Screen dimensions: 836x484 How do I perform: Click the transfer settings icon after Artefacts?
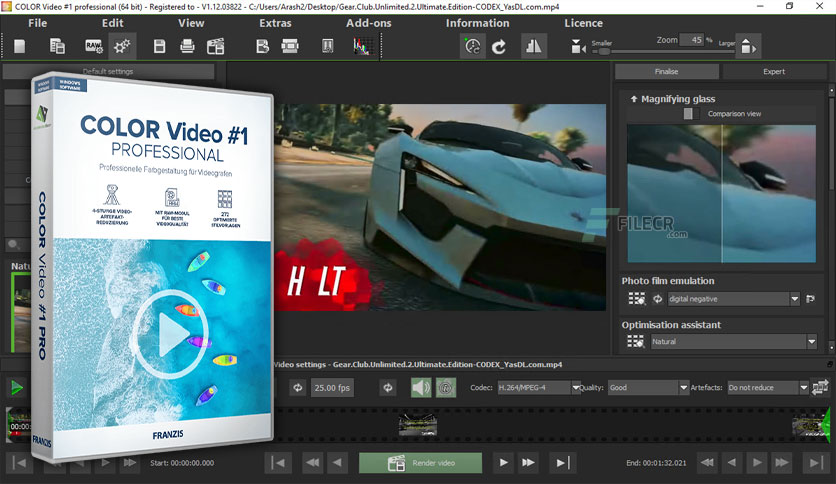820,388
